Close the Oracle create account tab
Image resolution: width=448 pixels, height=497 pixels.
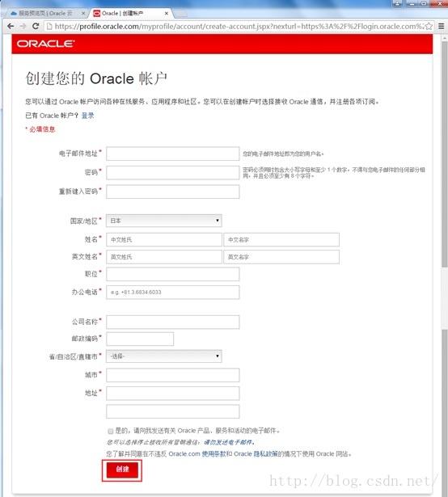point(167,13)
